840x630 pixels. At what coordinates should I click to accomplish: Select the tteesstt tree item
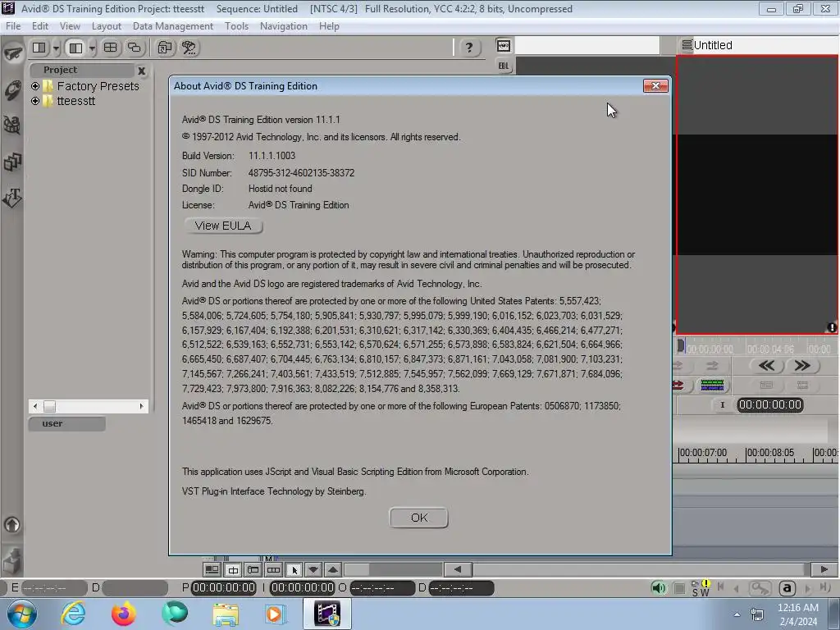point(76,101)
